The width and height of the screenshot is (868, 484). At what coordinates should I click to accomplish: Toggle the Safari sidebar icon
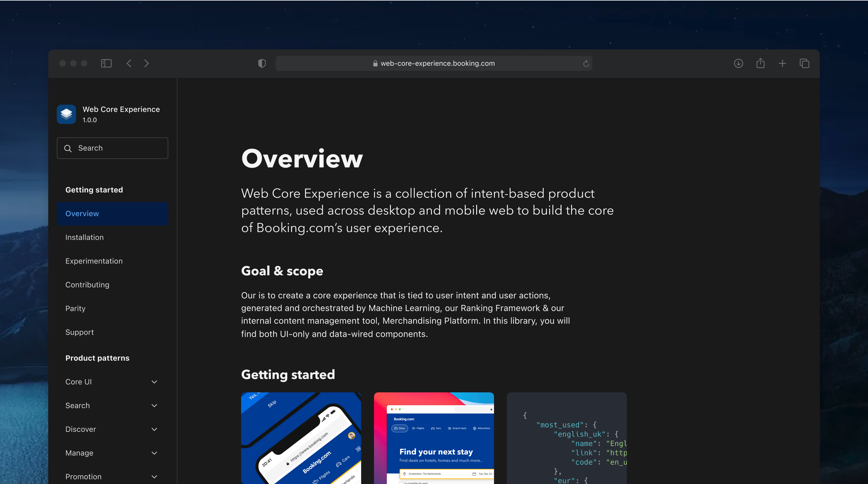pyautogui.click(x=106, y=63)
